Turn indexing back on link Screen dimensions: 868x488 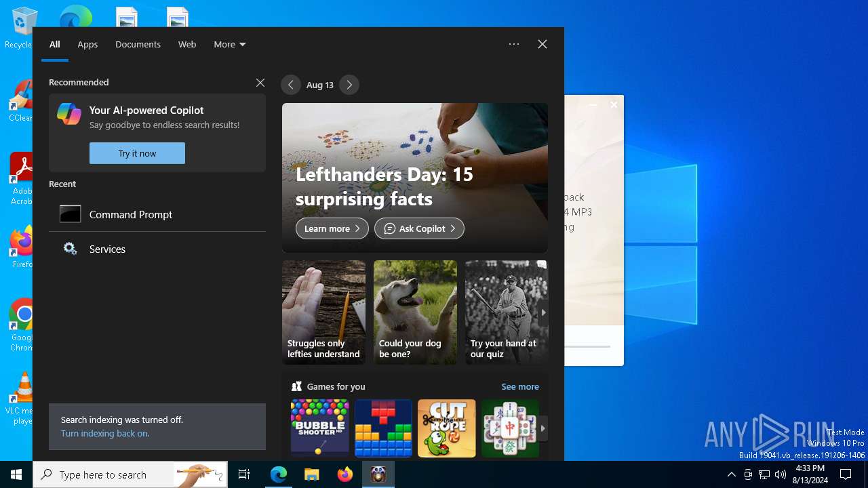[105, 433]
